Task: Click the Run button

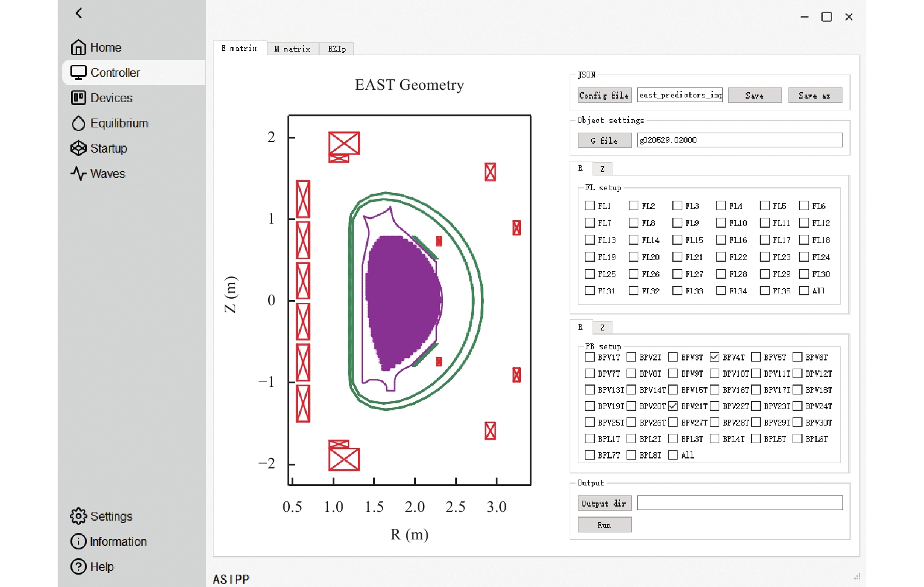Action: coord(604,525)
